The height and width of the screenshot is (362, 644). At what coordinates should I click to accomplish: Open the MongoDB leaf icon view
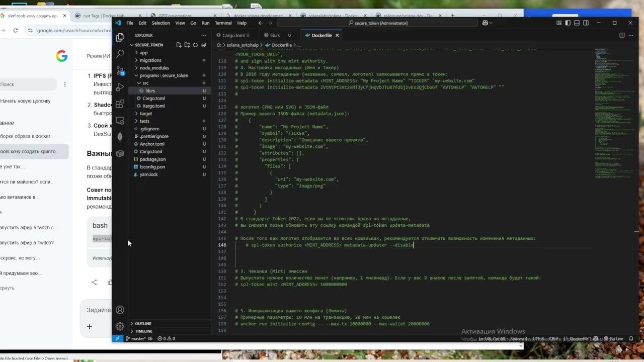pyautogui.click(x=120, y=137)
